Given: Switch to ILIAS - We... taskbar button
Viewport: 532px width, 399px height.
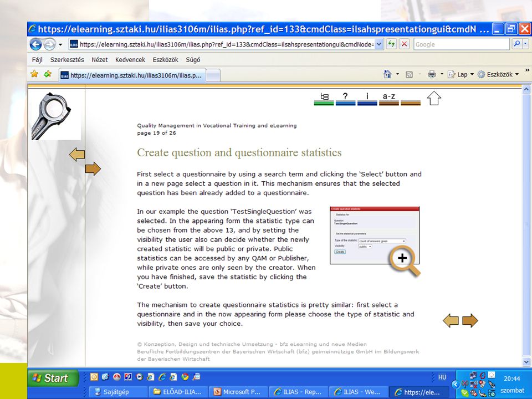Looking at the screenshot, I should pyautogui.click(x=359, y=392).
